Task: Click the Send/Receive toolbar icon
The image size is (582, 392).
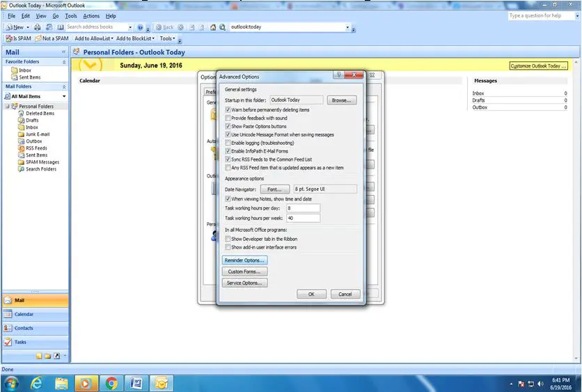Action: point(49,27)
